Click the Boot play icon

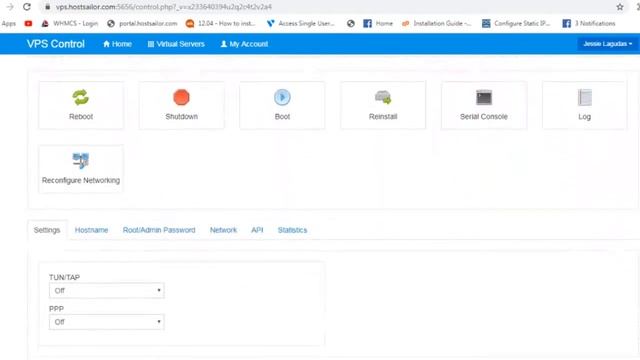[x=282, y=98]
